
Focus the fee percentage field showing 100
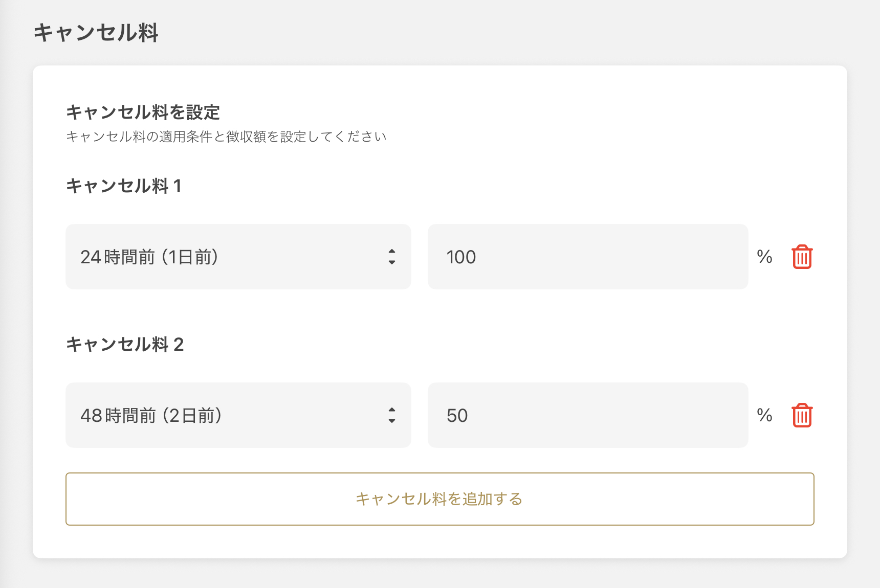tap(587, 257)
